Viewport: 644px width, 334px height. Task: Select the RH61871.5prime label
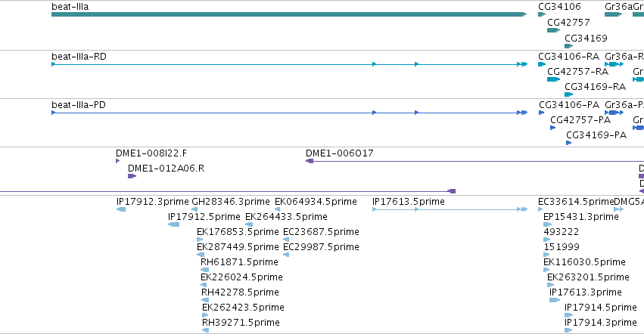239,262
